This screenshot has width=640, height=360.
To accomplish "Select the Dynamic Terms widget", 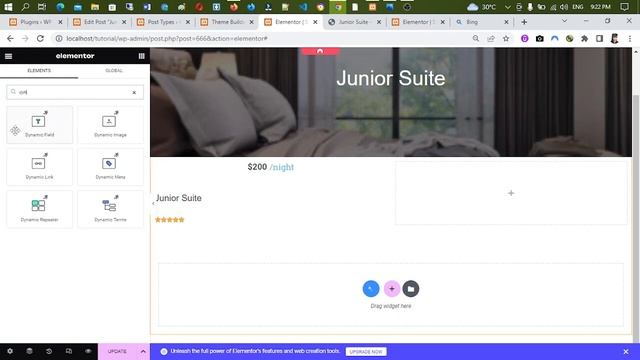I will pyautogui.click(x=111, y=209).
